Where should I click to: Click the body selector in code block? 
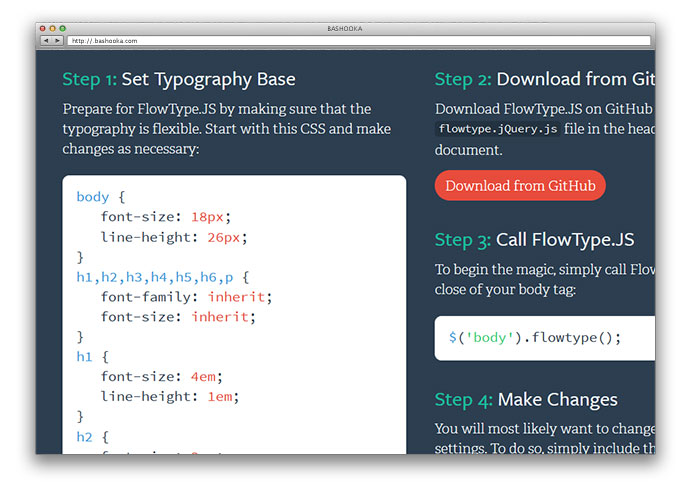[92, 197]
